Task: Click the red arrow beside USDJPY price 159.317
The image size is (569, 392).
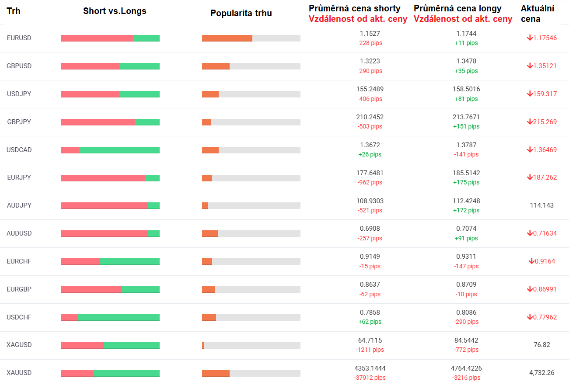Action: [530, 94]
